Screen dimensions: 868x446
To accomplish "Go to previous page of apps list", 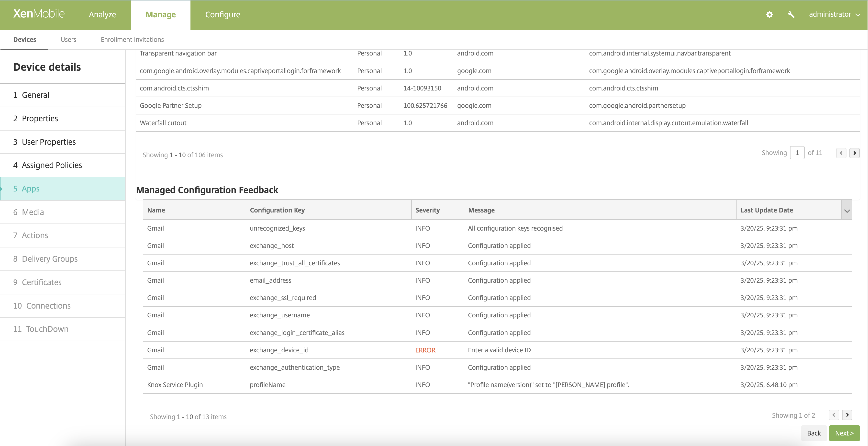I will pyautogui.click(x=841, y=153).
